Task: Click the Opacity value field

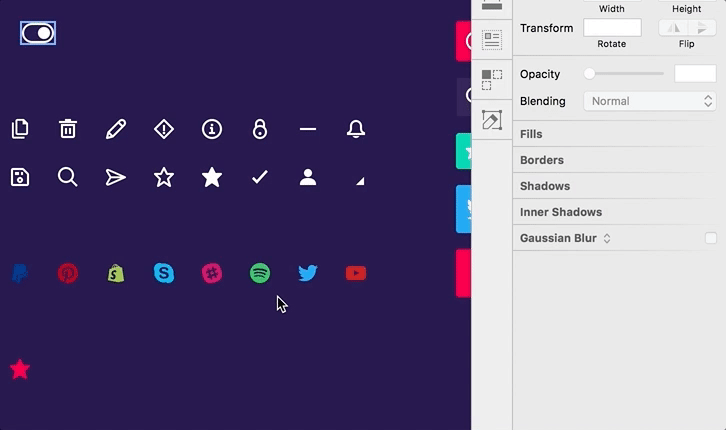Action: (695, 74)
